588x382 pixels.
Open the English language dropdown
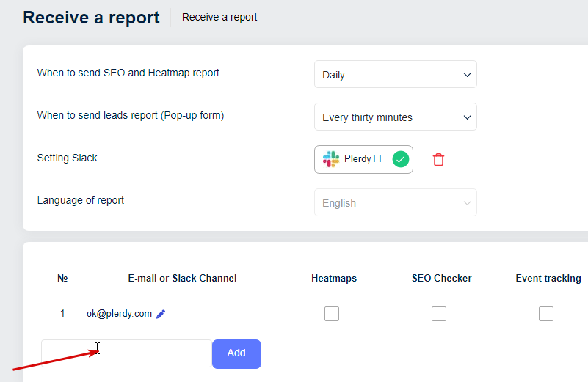coord(395,203)
